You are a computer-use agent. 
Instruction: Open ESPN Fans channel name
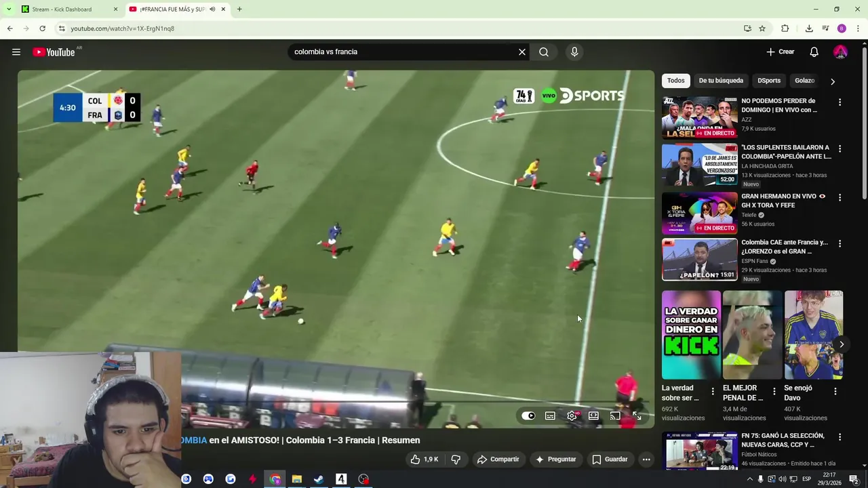755,261
